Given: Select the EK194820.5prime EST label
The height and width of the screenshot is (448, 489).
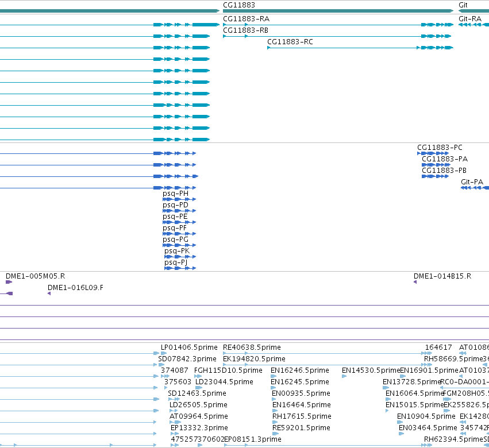Looking at the screenshot, I should coord(254,359).
